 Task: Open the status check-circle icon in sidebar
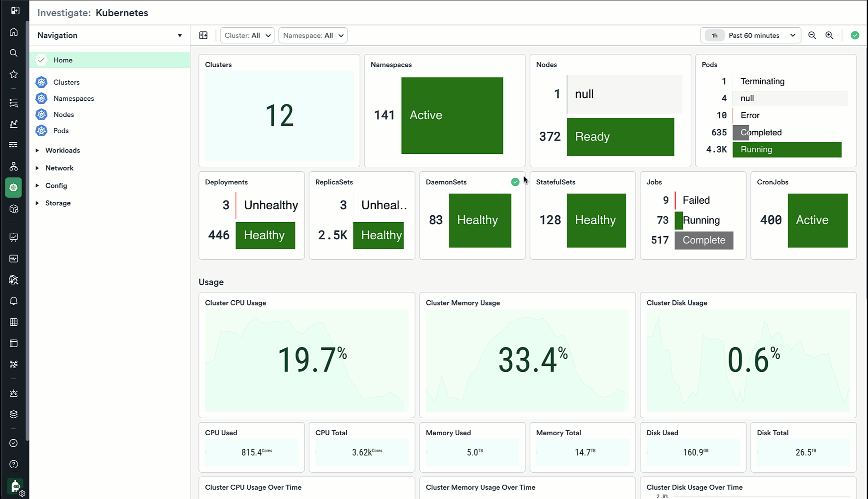coord(14,443)
